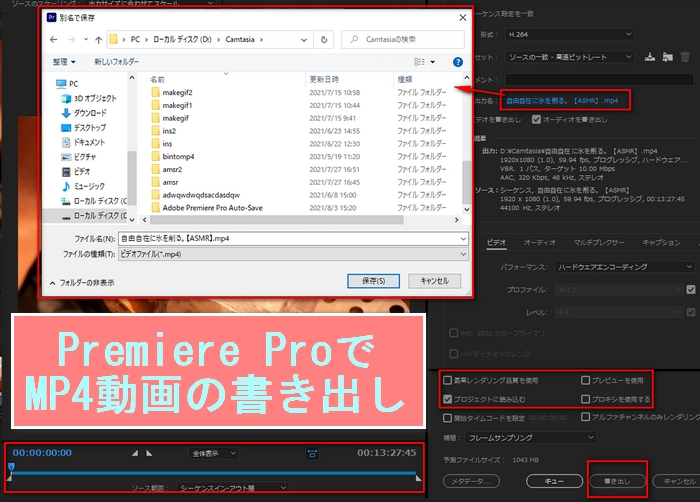Select the ins2 folder
Image resolution: width=700 pixels, height=502 pixels.
point(164,131)
